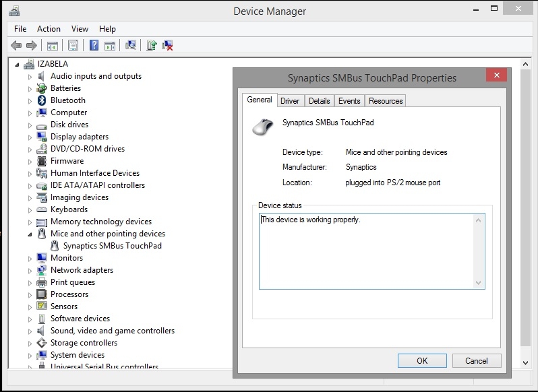This screenshot has width=538, height=392.
Task: Expand the Computer node arrow
Action: [30, 113]
